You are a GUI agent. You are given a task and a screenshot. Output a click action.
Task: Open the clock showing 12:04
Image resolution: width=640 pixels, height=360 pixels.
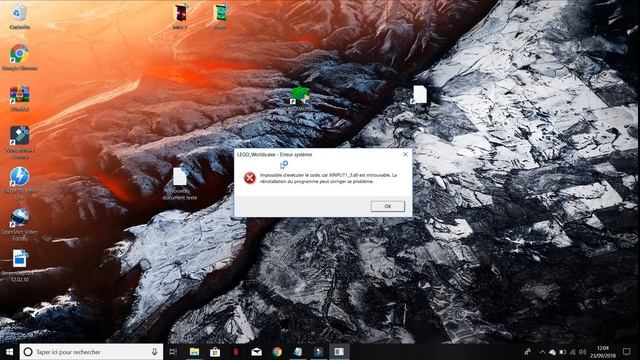[603, 351]
